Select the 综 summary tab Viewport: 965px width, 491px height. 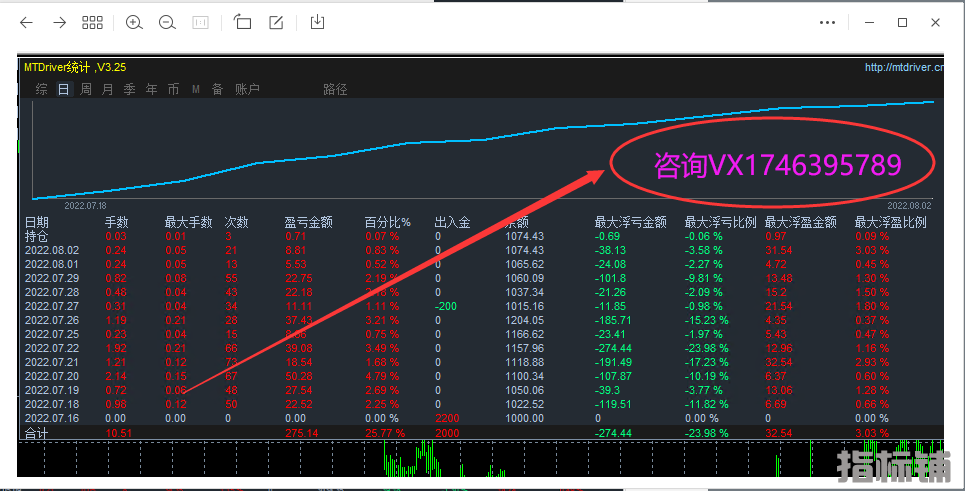coord(42,89)
